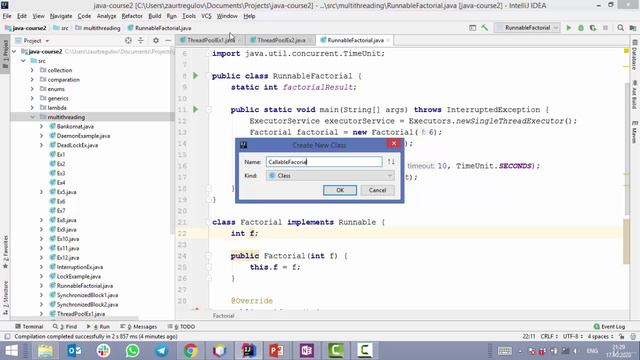The width and height of the screenshot is (640, 360).
Task: Switch to ThreadPoolEx2.java tab
Action: (281, 40)
